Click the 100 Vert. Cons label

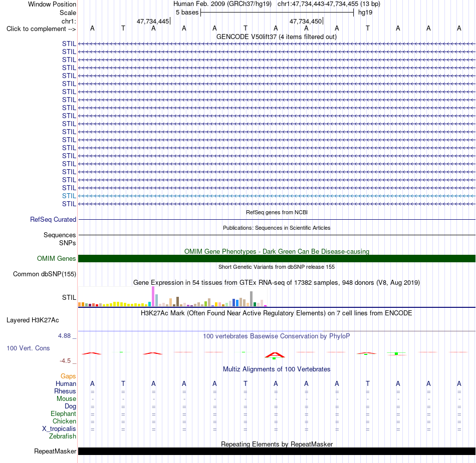[28, 348]
